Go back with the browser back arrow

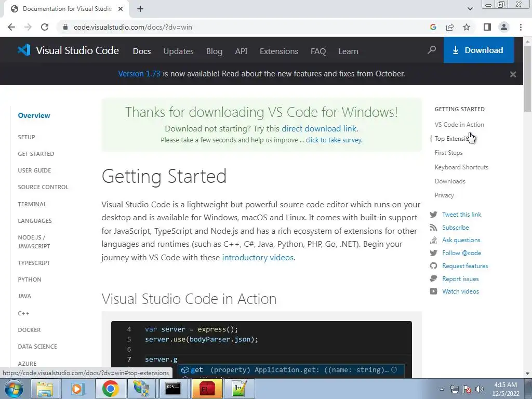pyautogui.click(x=11, y=27)
